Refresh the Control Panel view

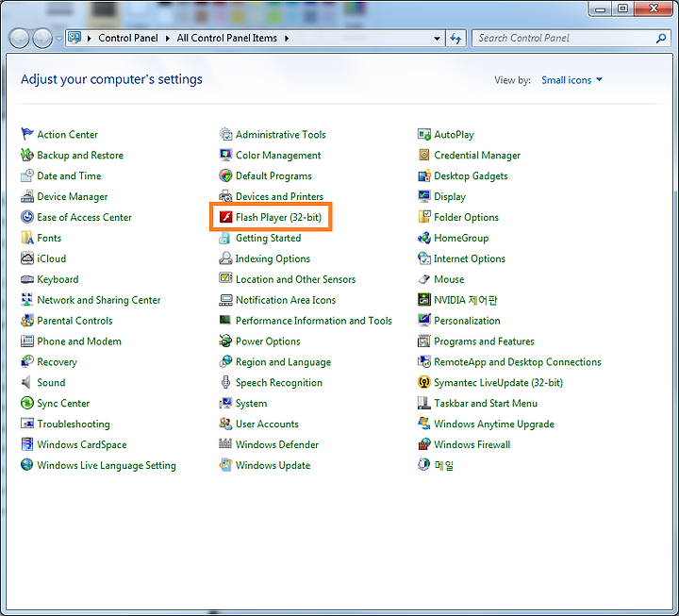click(x=455, y=39)
